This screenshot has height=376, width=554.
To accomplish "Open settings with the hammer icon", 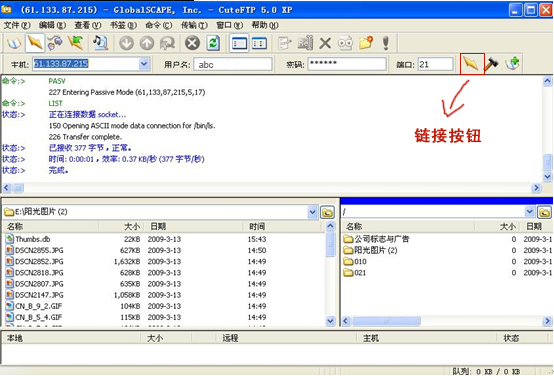I will (491, 64).
